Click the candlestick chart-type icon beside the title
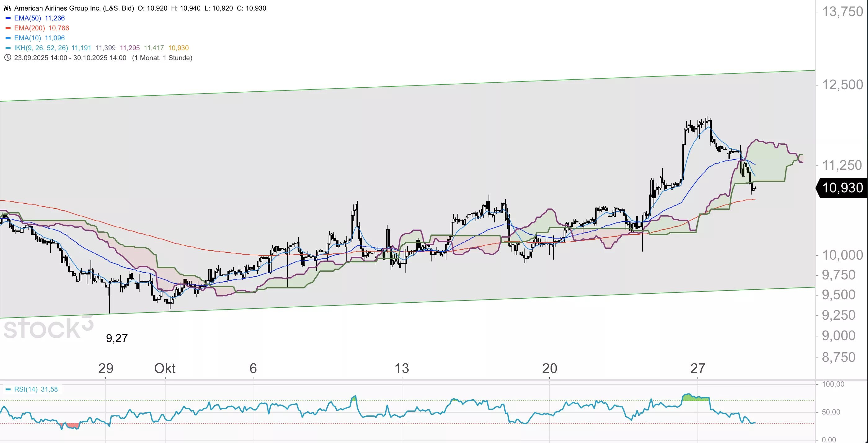The width and height of the screenshot is (868, 443). point(7,8)
